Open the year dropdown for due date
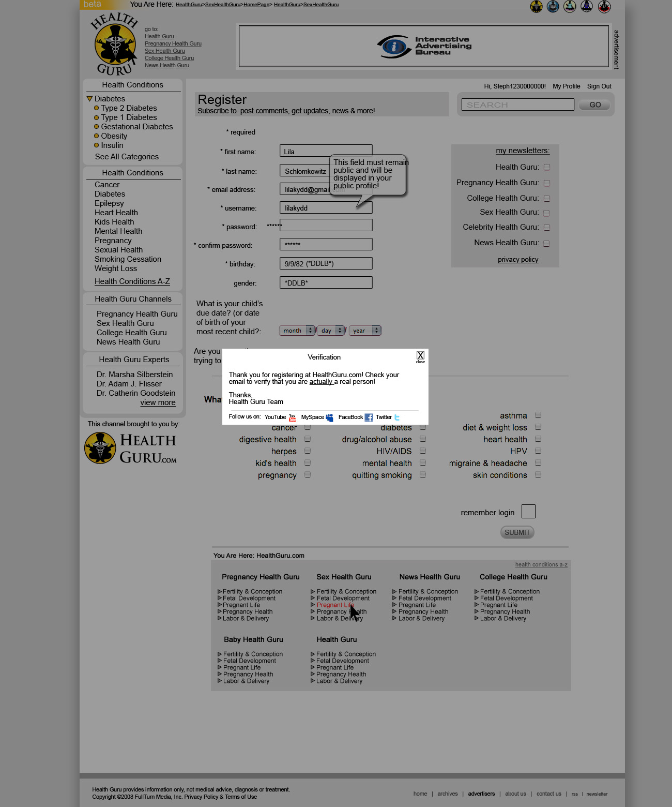Screen dimensions: 672x807 pyautogui.click(x=365, y=331)
